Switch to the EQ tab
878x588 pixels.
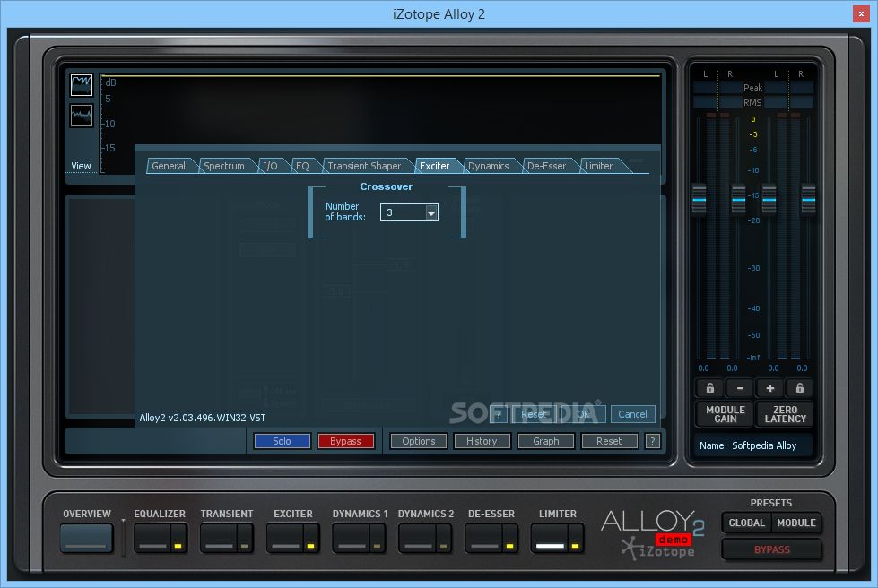[302, 166]
